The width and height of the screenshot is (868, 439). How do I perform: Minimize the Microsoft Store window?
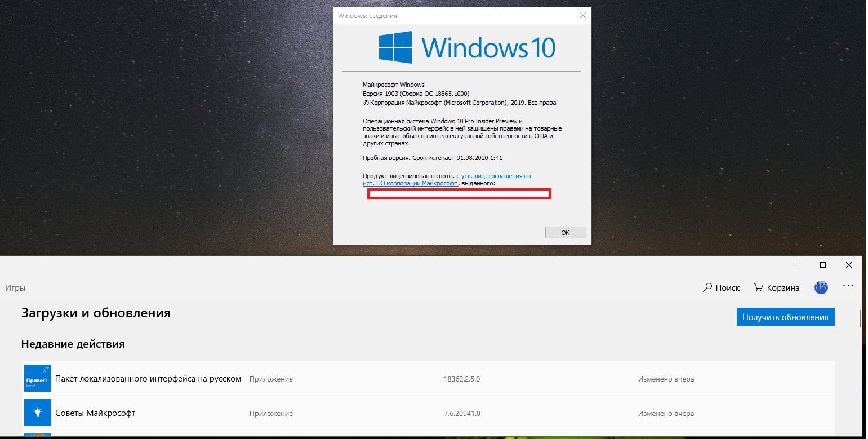point(796,265)
